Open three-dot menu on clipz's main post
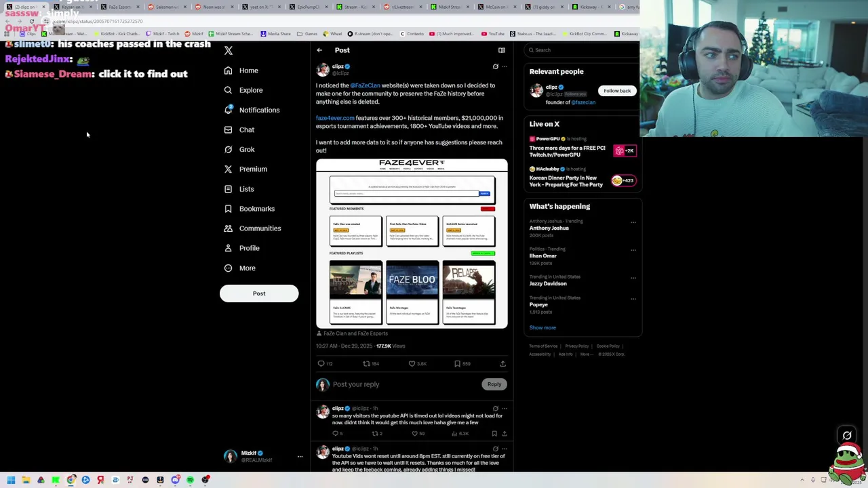 click(x=505, y=66)
